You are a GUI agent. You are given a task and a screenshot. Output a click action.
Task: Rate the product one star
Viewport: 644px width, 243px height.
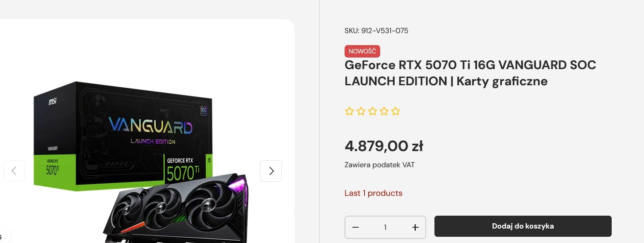[x=350, y=111]
